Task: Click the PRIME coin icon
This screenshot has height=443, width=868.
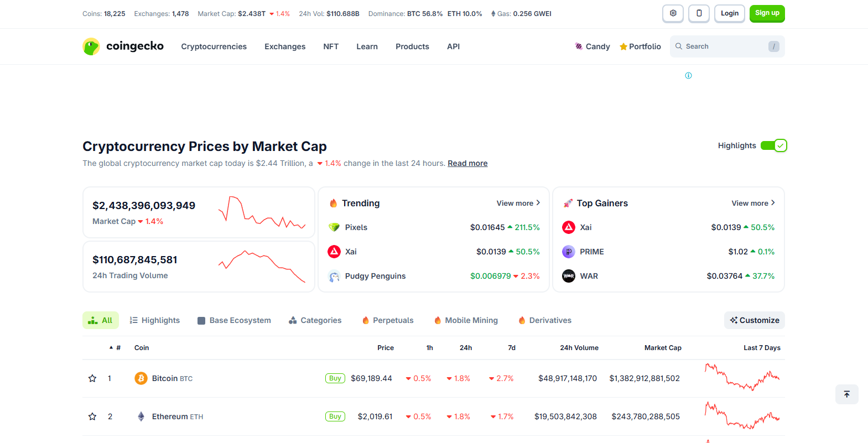Action: [569, 252]
